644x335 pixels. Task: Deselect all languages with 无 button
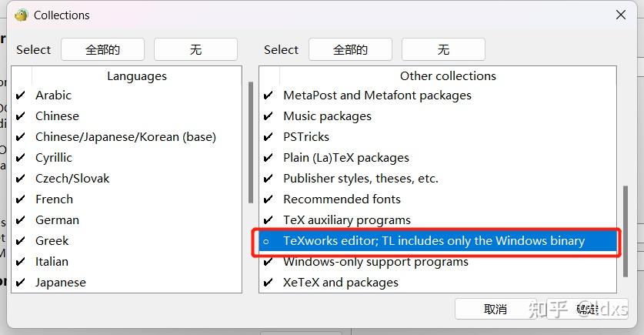point(195,49)
